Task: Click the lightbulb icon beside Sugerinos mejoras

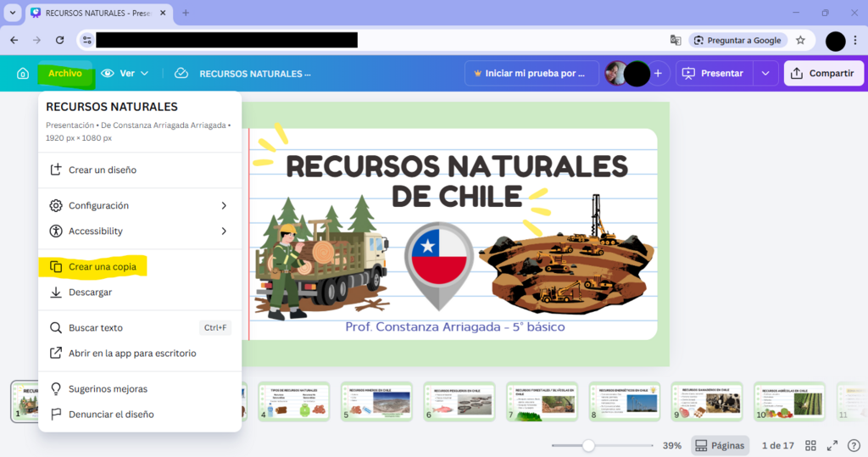Action: tap(56, 389)
